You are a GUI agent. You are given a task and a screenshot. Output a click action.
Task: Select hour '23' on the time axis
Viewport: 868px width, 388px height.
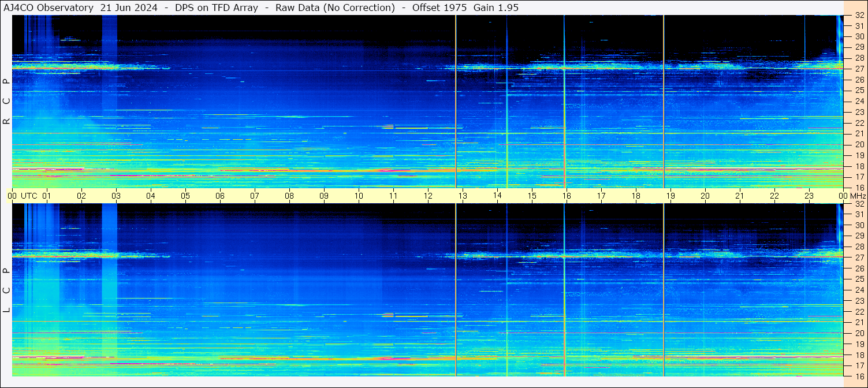[x=809, y=196]
